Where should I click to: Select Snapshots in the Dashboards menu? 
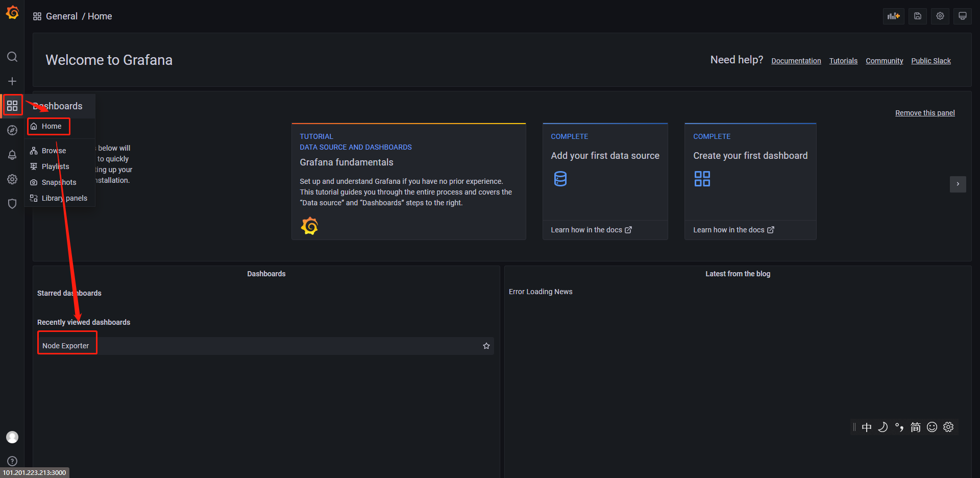coord(60,182)
